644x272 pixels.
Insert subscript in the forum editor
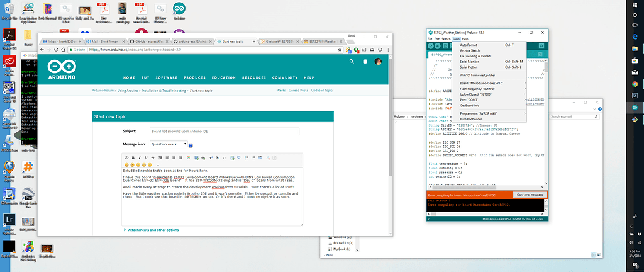pyautogui.click(x=217, y=157)
